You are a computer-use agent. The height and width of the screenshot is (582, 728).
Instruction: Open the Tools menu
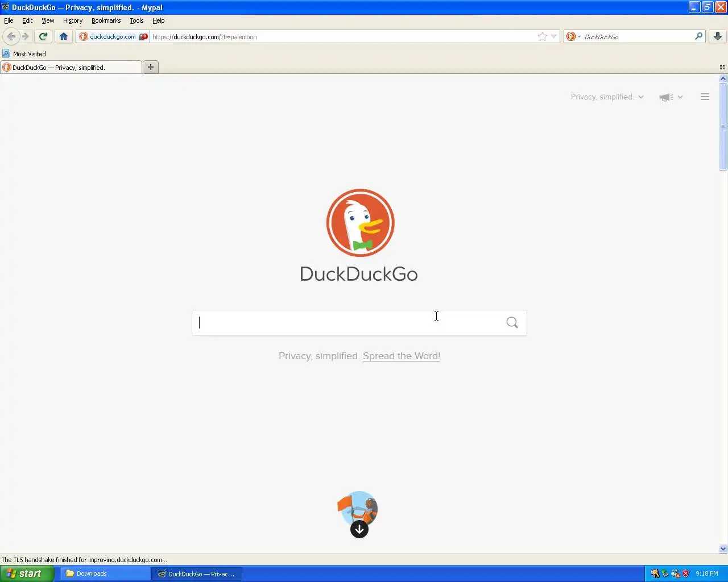tap(136, 20)
